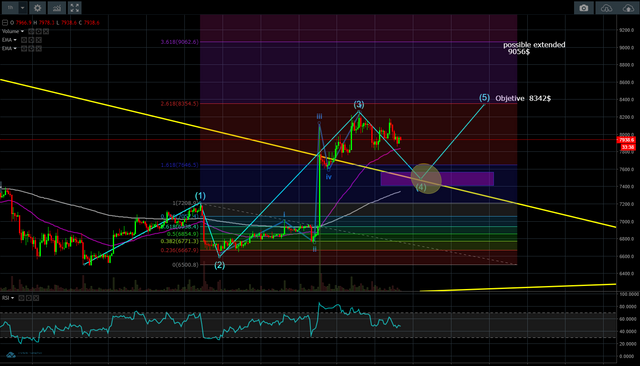Take a chart snapshot with camera icon
Viewport: 640px width, 366px height.
(584, 8)
